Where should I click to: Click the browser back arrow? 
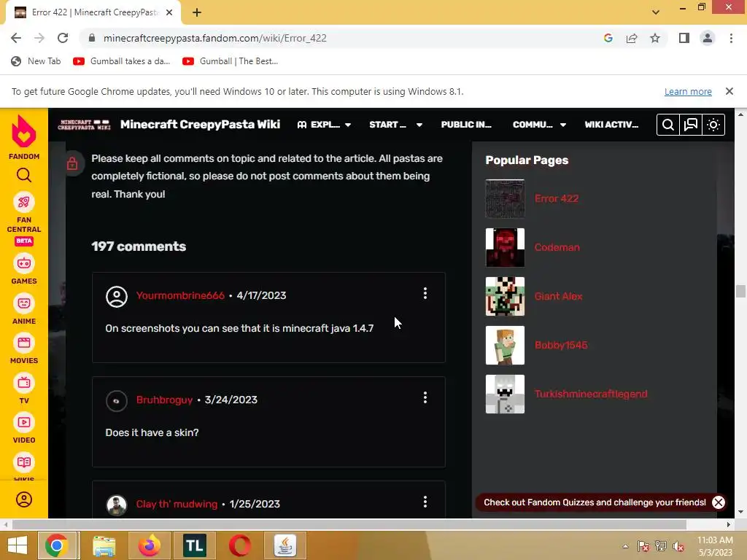pos(16,38)
